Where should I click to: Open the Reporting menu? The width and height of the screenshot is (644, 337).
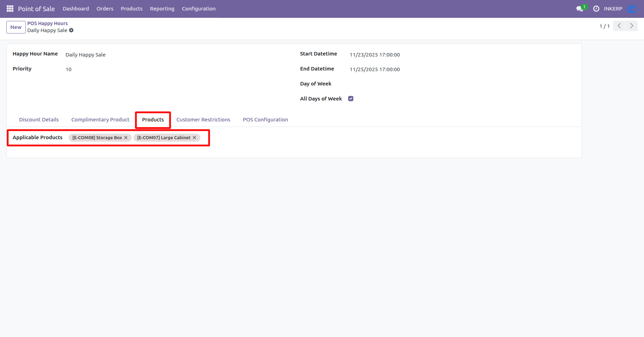[x=162, y=9]
